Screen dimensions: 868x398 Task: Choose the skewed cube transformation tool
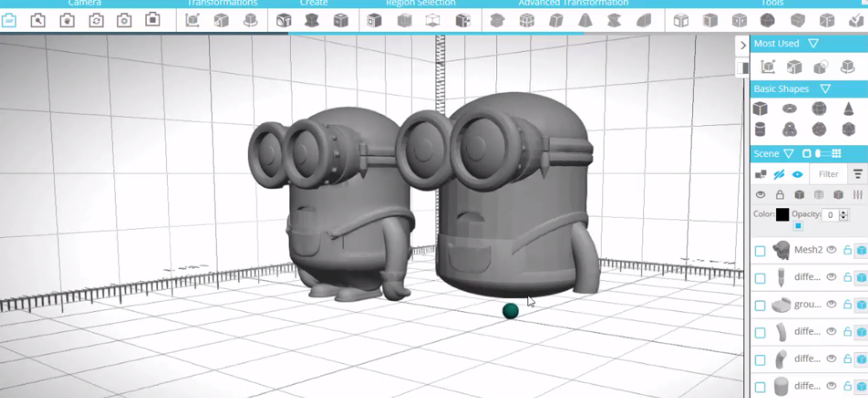click(556, 21)
